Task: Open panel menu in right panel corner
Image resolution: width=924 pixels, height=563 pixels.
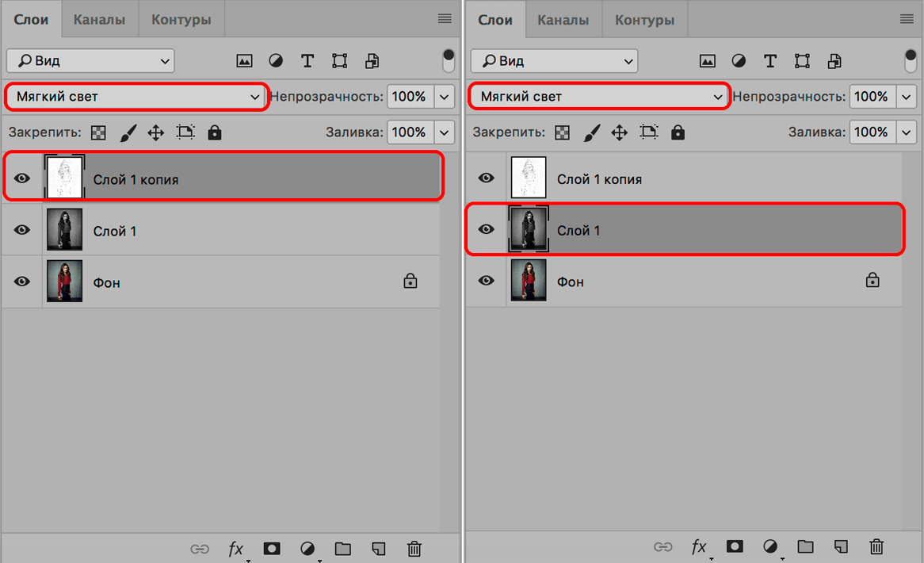Action: pos(907,19)
